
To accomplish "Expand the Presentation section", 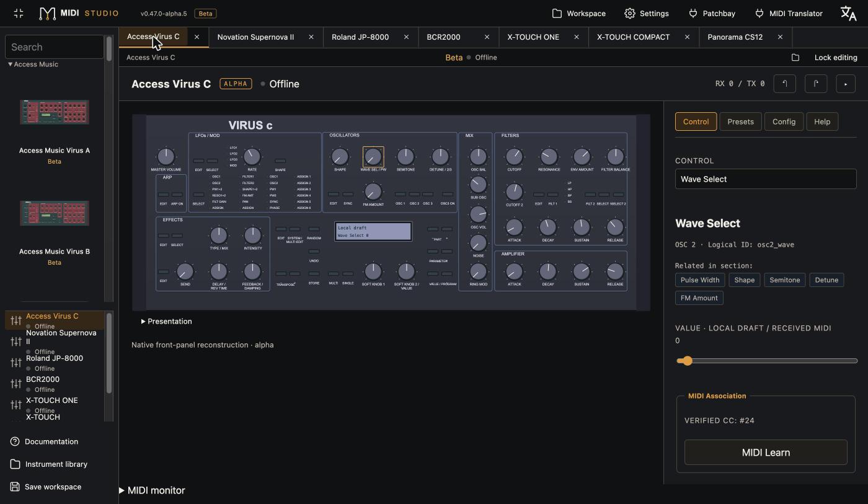I will pos(167,321).
